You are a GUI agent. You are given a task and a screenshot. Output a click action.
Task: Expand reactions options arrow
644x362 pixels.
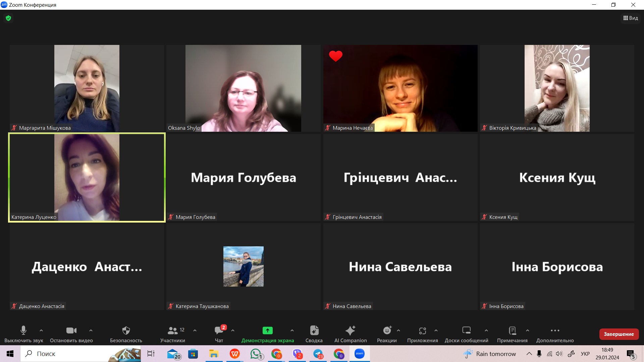398,330
